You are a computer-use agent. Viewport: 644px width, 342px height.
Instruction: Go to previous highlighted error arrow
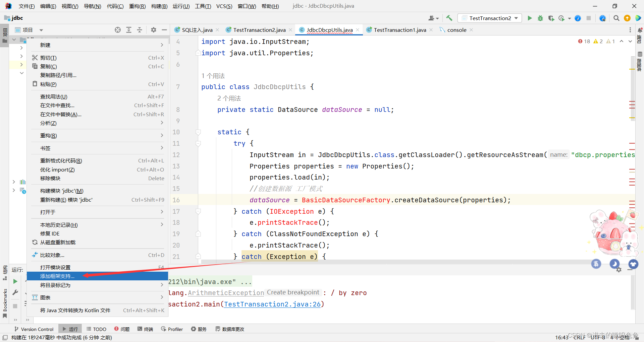click(622, 41)
